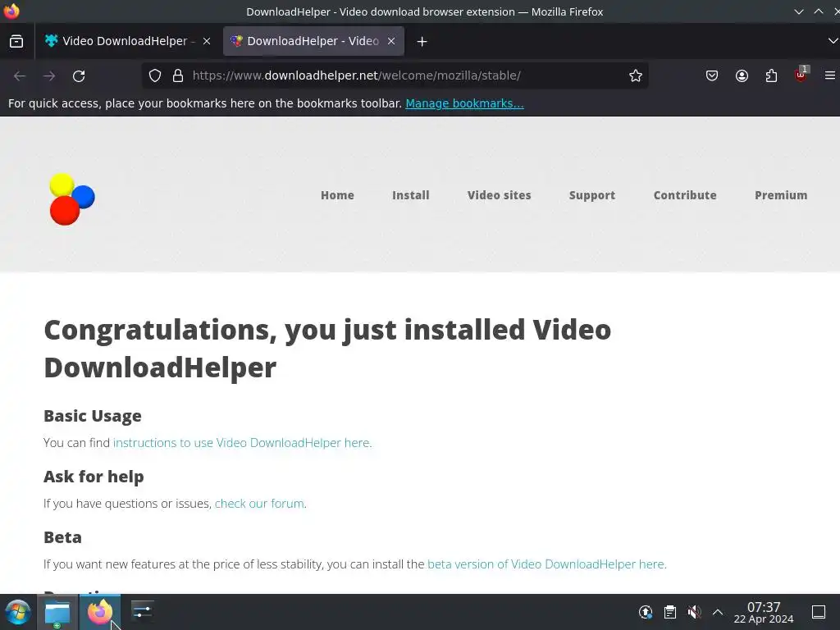Viewport: 840px width, 630px height.
Task: Bookmark this page with star icon
Action: tap(636, 75)
